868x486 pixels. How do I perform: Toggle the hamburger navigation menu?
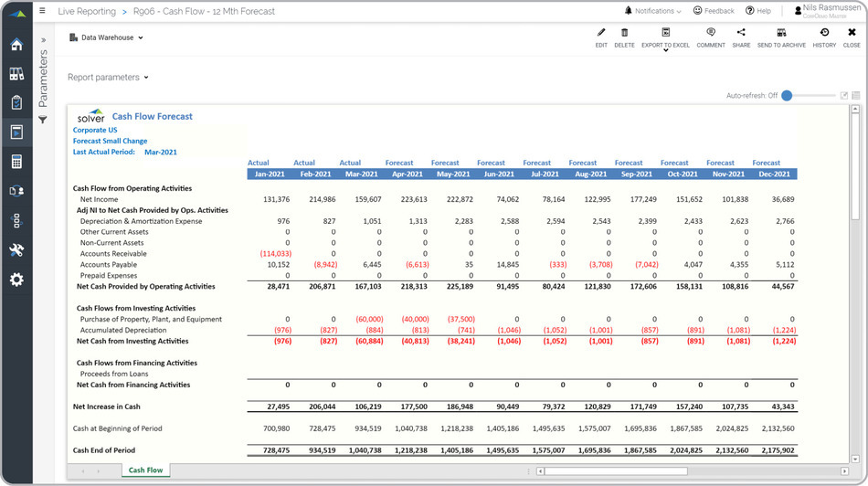click(42, 11)
